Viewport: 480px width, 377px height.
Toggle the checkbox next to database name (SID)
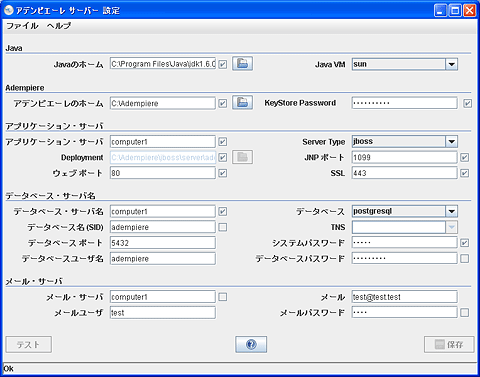click(223, 227)
